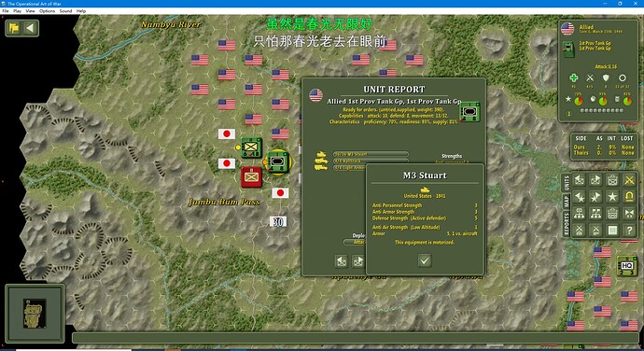
Task: Click the yellow horseshoe icon in Units panel
Action: pos(629,197)
